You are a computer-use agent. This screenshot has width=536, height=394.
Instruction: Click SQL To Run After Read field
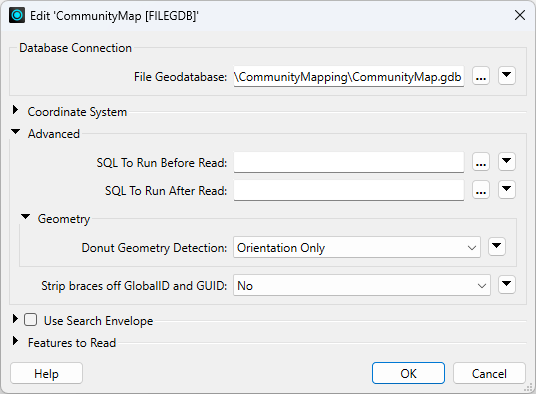[349, 190]
